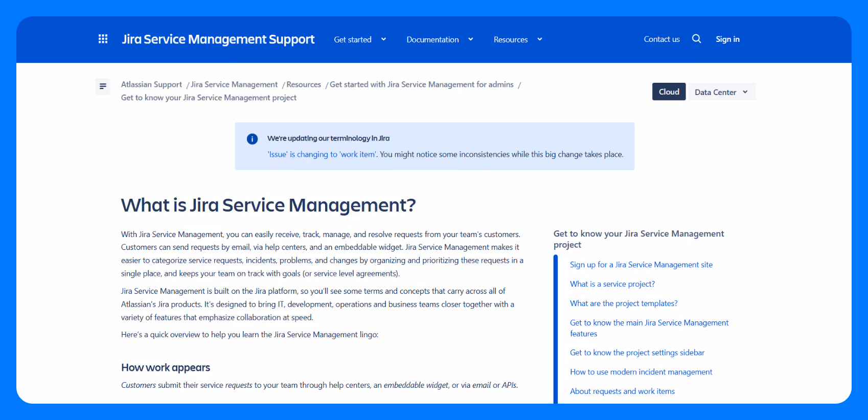This screenshot has width=868, height=420.
Task: Go to Jira Service Management breadcrumb
Action: pos(234,84)
